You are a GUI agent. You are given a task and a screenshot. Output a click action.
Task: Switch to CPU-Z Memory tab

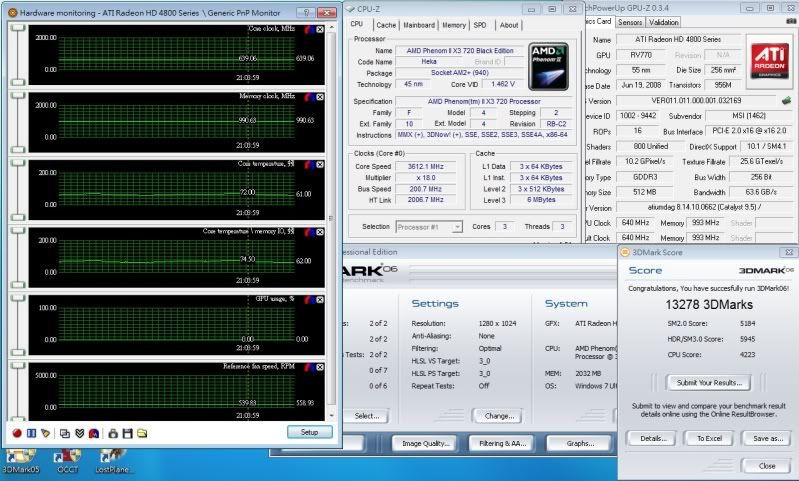(454, 25)
